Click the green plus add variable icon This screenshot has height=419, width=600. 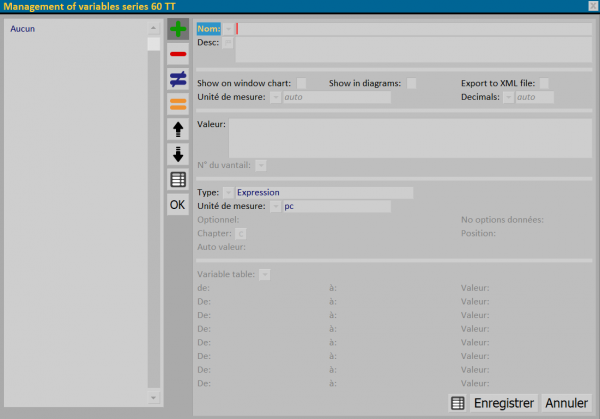tap(178, 29)
